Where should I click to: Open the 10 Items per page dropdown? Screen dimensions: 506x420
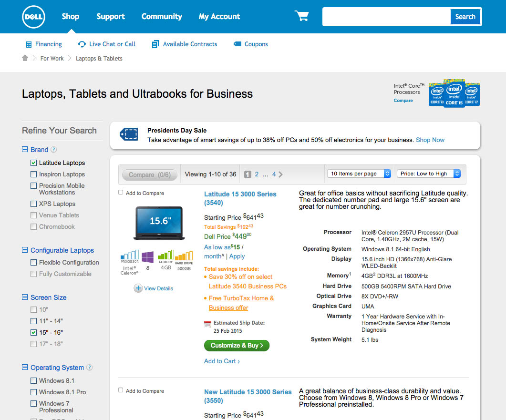click(x=359, y=174)
